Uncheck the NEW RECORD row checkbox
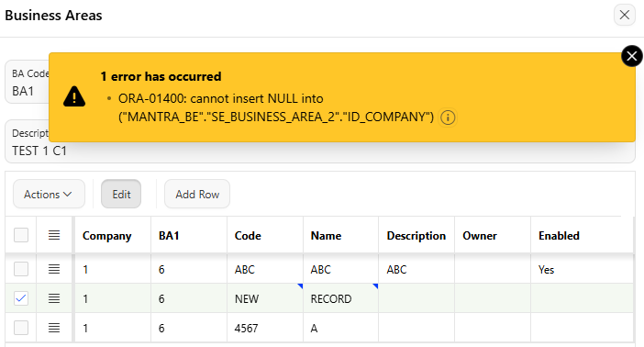The width and height of the screenshot is (644, 347). pos(21,298)
